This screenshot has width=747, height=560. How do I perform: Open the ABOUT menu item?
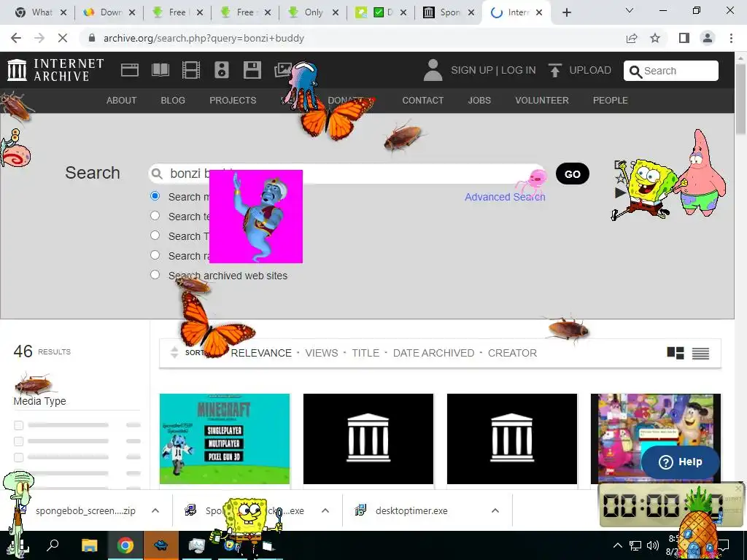(x=122, y=101)
